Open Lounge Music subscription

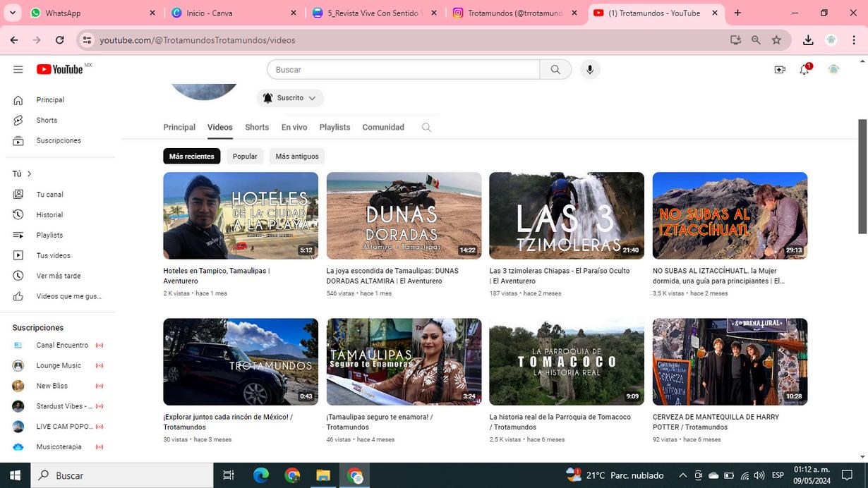(x=59, y=366)
